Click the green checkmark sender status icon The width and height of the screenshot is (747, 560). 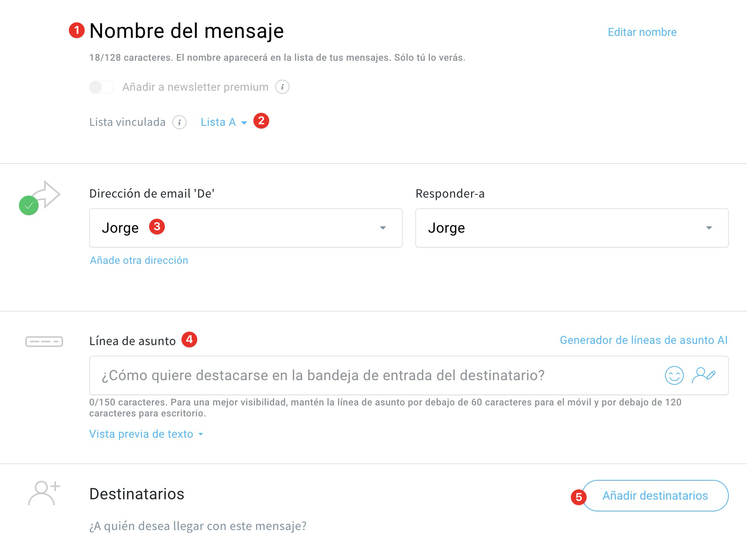(29, 205)
